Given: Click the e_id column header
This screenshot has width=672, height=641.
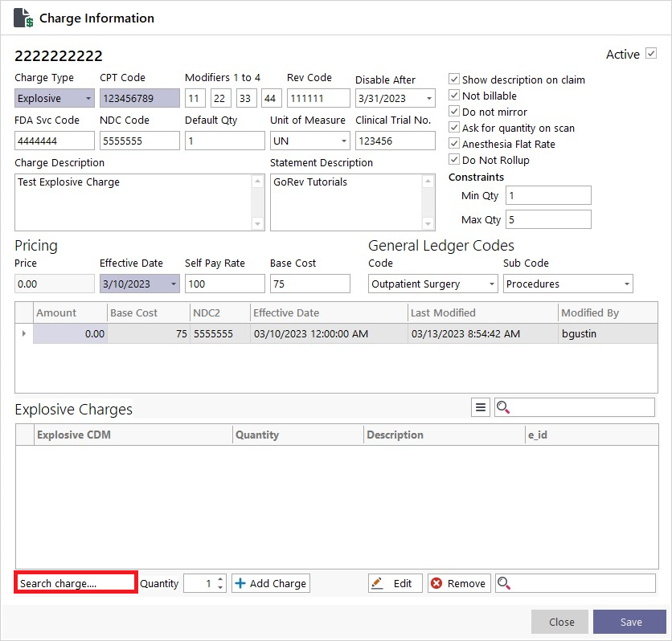Looking at the screenshot, I should point(592,435).
